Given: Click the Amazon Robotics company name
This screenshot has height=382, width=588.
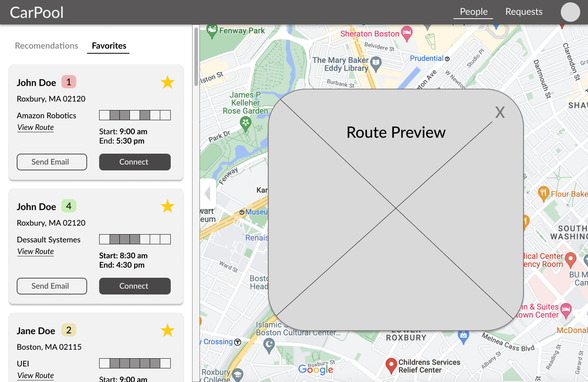Looking at the screenshot, I should (46, 116).
